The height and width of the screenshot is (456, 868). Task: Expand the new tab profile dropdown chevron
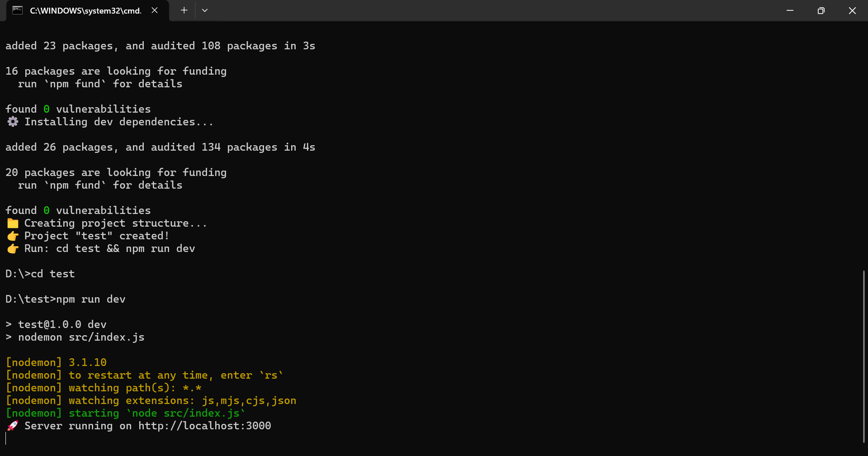[x=205, y=10]
